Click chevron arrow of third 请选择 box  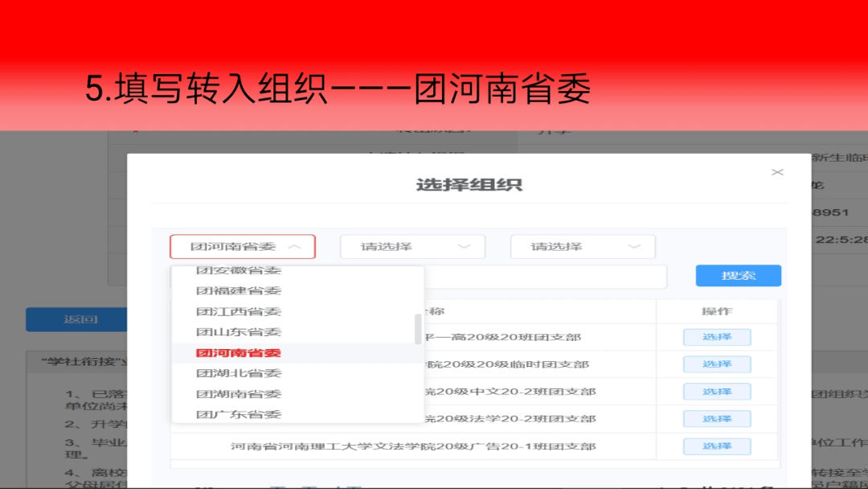(634, 246)
